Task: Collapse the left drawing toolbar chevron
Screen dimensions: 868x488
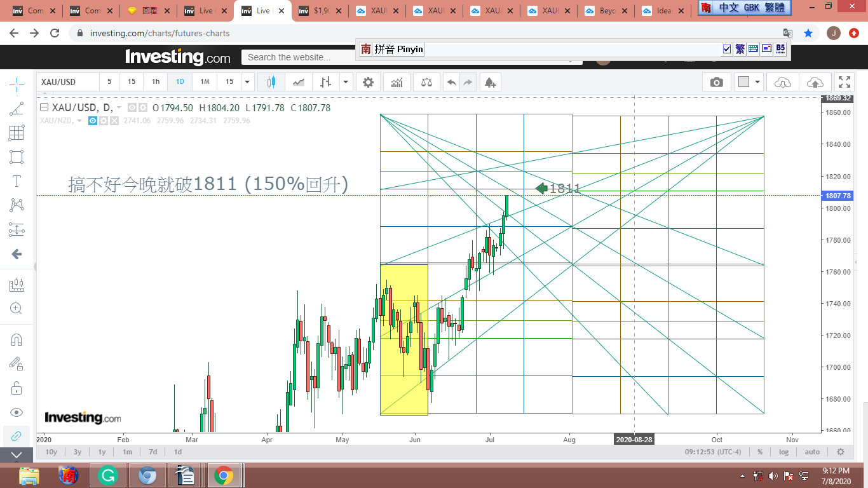Action: pos(17,455)
